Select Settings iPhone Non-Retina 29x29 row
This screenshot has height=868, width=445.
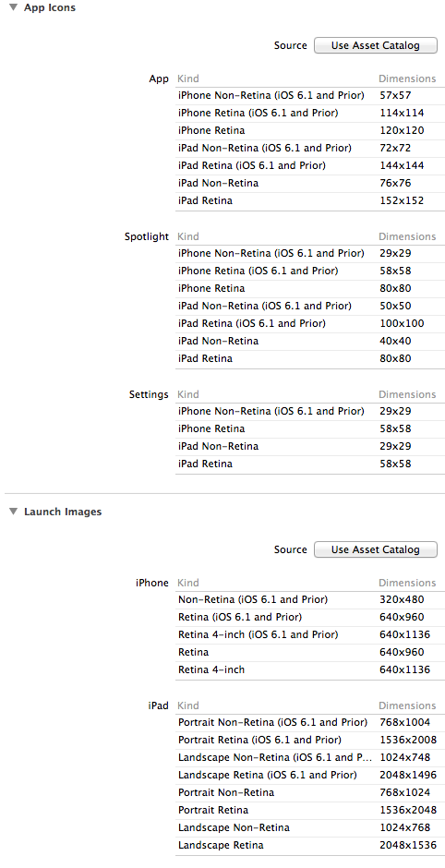[310, 411]
